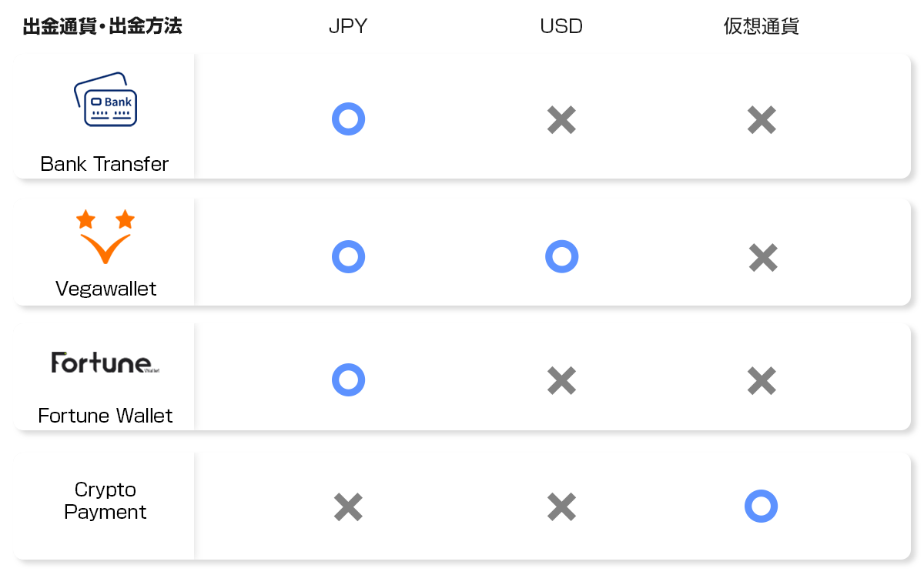This screenshot has height=585, width=924.
Task: Click the gray X for Vegawallet 仮想通貨
Action: [x=763, y=258]
